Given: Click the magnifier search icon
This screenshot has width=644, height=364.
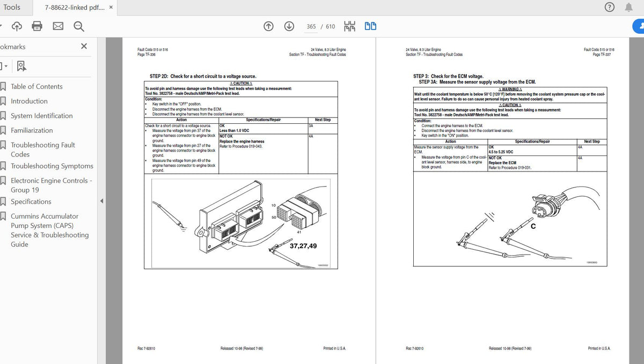Looking at the screenshot, I should (x=79, y=26).
